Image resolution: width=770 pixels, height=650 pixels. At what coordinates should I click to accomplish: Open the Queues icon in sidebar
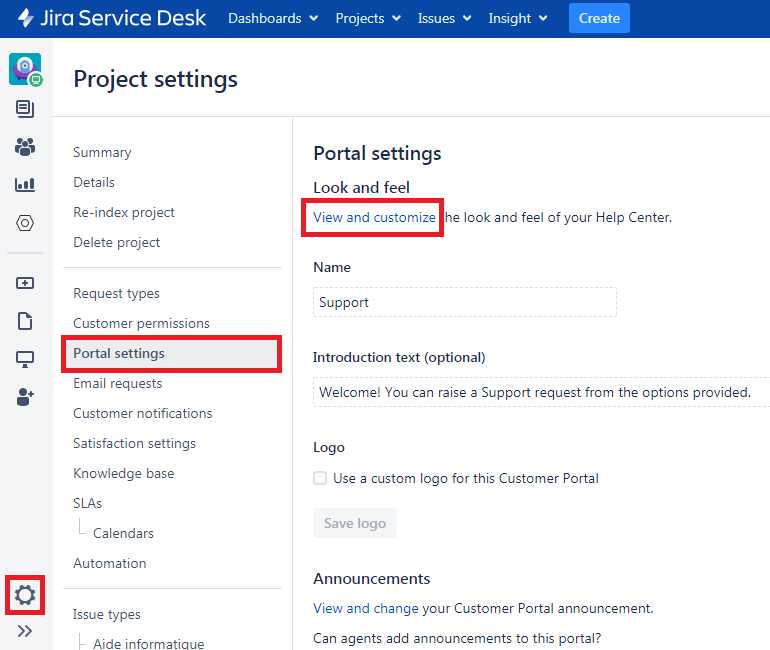click(25, 108)
